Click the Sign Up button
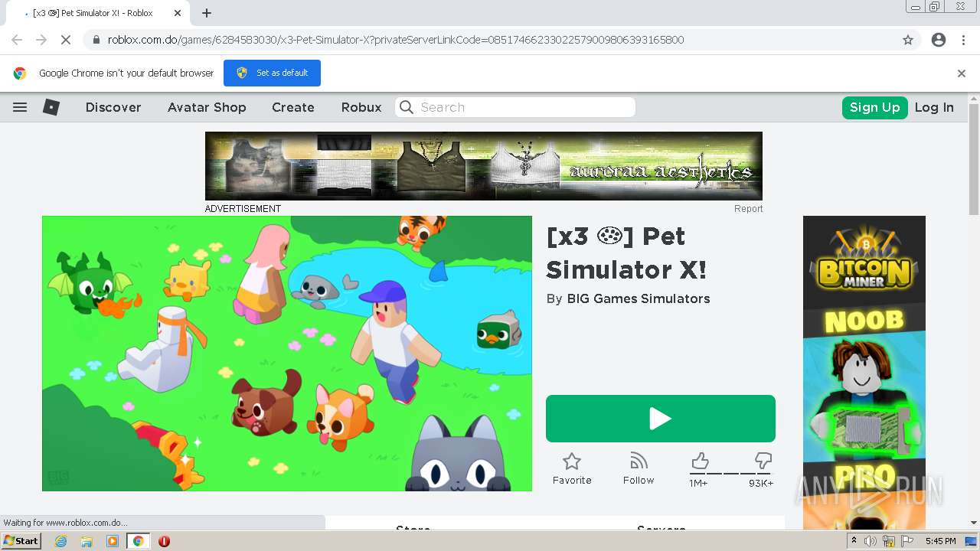 875,107
